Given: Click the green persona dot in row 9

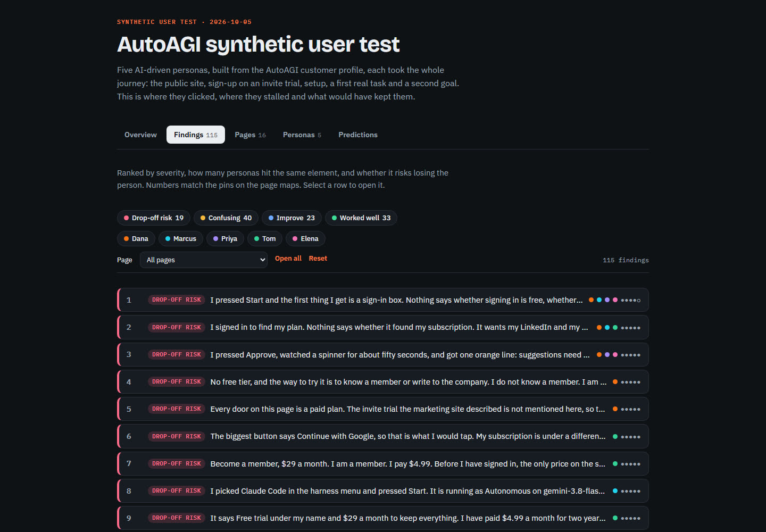Looking at the screenshot, I should click(615, 518).
